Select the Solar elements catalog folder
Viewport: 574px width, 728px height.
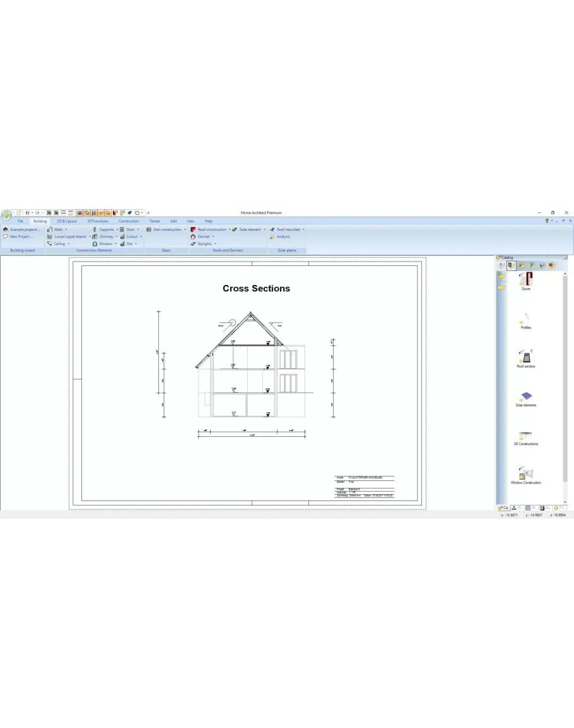[525, 397]
